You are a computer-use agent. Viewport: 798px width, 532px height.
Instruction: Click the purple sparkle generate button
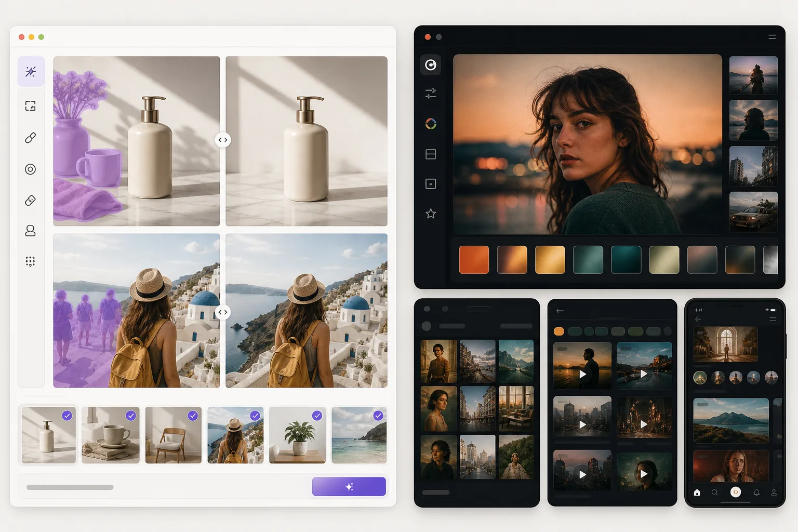point(349,487)
